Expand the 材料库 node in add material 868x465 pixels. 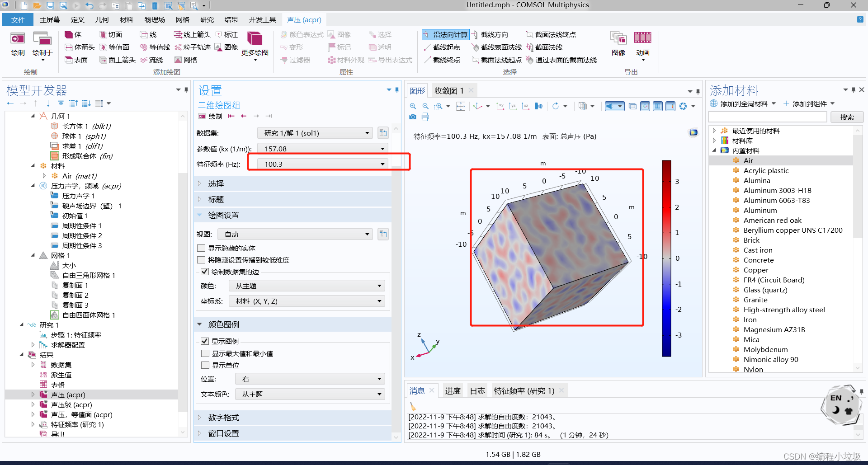pyautogui.click(x=714, y=141)
